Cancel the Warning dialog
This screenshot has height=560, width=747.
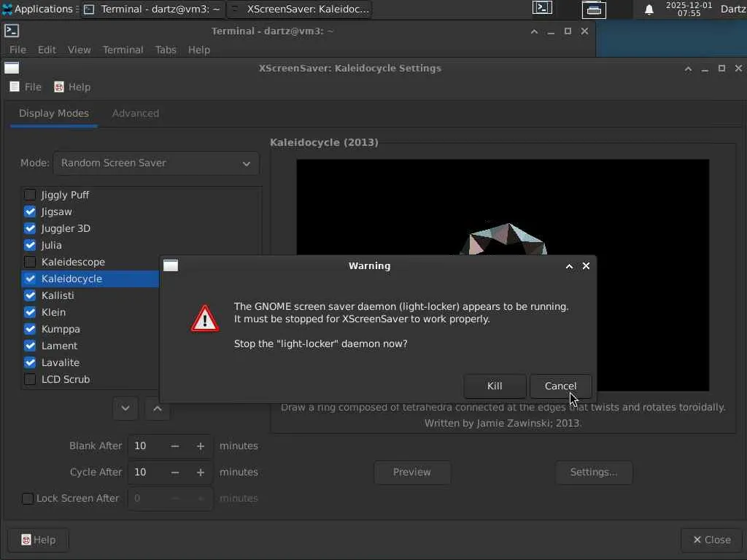tap(560, 386)
